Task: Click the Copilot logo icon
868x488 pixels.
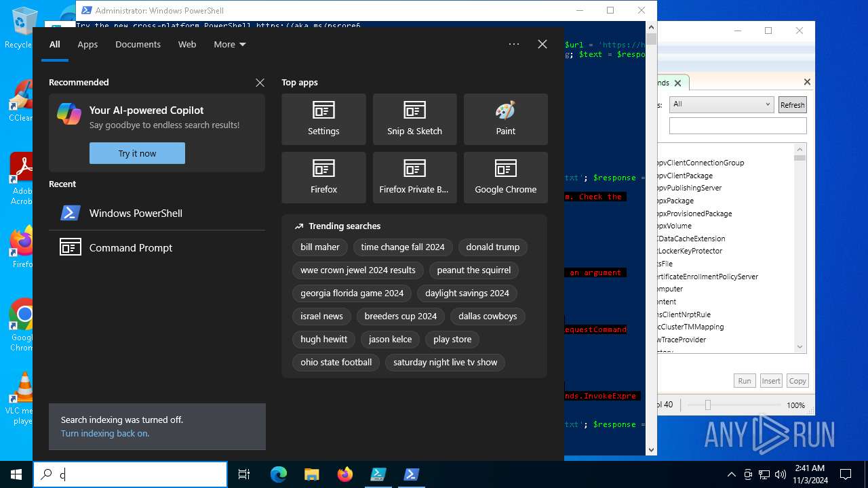Action: [69, 114]
